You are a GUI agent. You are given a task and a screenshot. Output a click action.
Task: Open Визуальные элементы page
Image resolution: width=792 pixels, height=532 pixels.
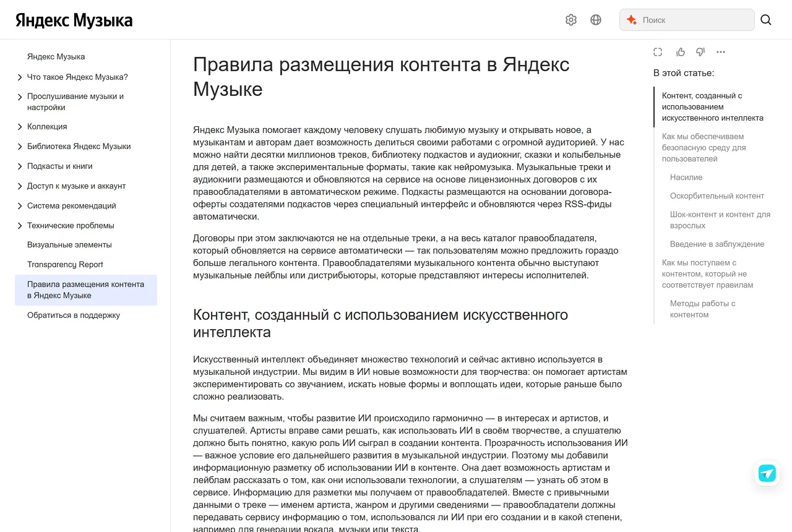tap(69, 245)
